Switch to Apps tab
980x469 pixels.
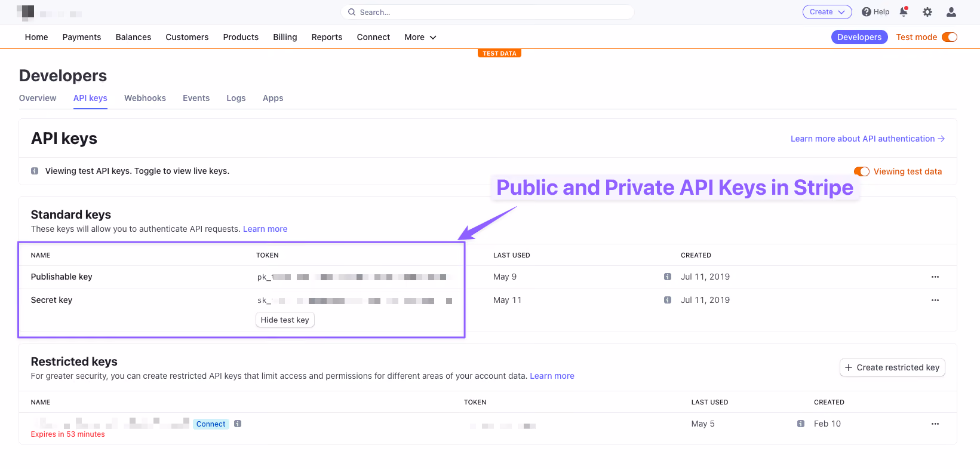coord(273,98)
